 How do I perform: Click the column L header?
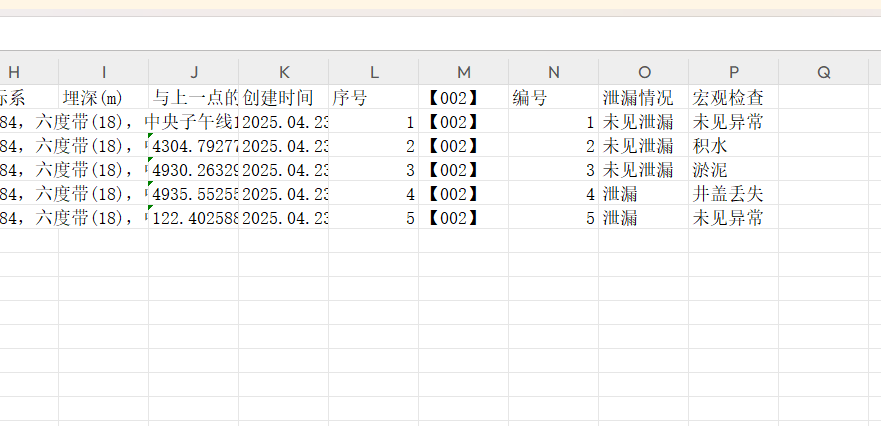pyautogui.click(x=373, y=72)
